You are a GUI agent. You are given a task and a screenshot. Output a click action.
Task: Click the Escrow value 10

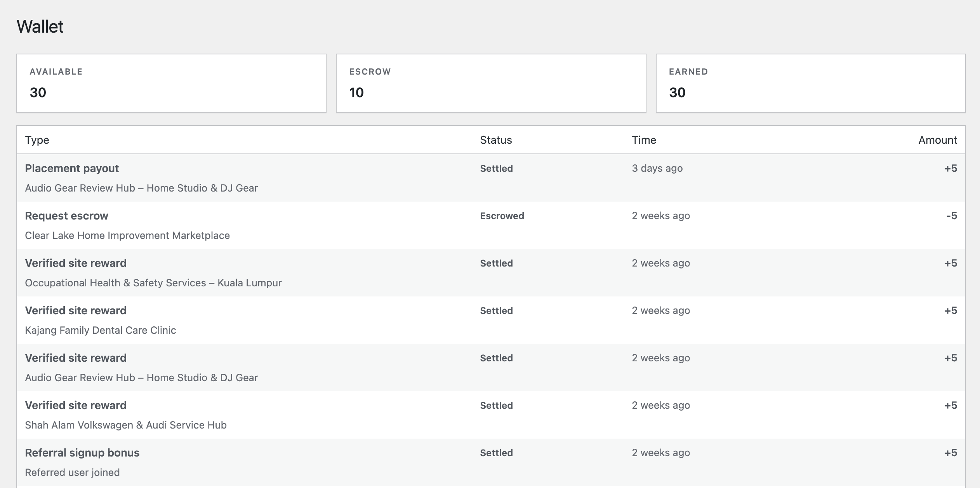[356, 92]
